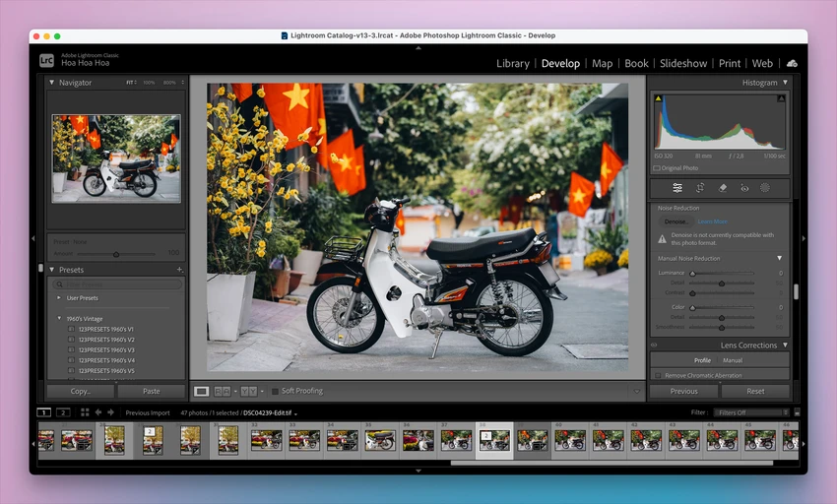Collapse the Lens Corrections panel
This screenshot has width=837, height=504.
point(785,345)
